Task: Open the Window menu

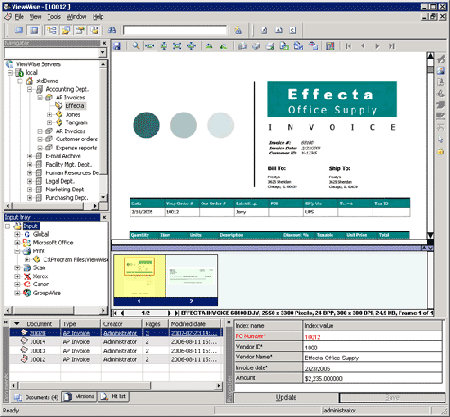Action: click(76, 16)
